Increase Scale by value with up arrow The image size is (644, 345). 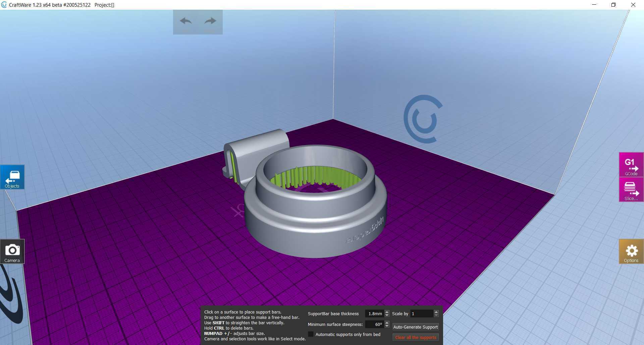coord(436,312)
